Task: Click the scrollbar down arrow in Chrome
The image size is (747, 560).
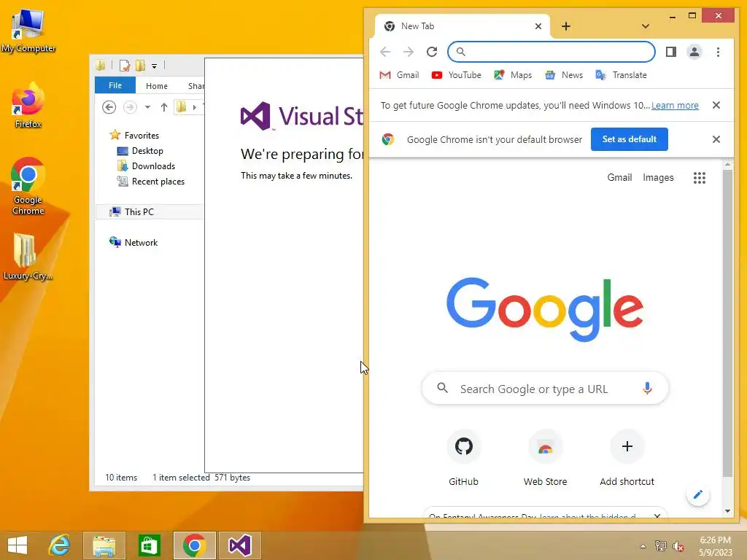Action: (x=727, y=511)
